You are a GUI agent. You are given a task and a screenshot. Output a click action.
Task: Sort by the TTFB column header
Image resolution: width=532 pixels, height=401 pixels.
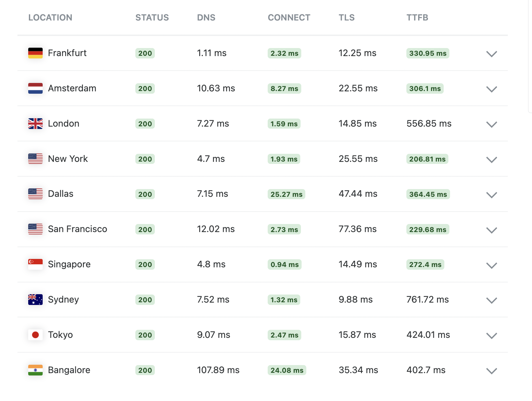pos(417,17)
